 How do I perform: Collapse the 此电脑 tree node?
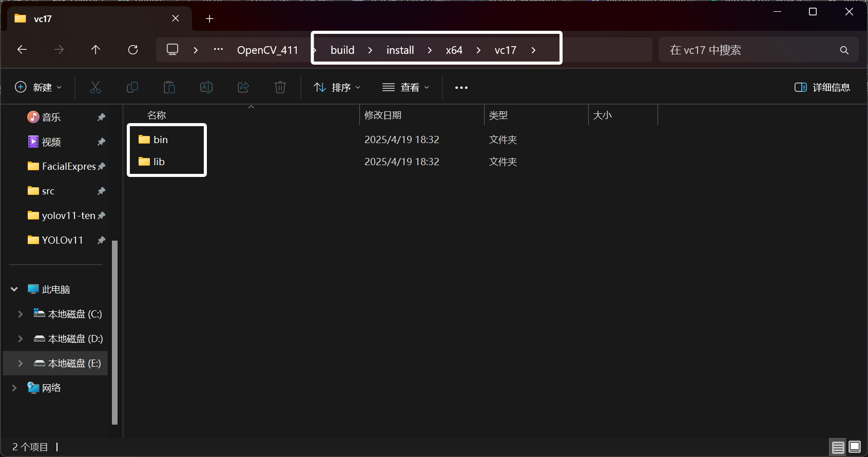(14, 289)
